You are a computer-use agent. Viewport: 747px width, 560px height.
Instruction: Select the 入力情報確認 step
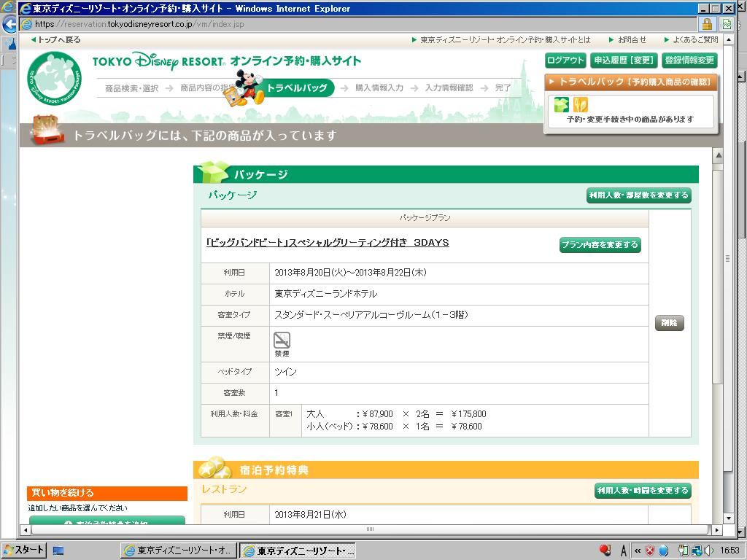(449, 88)
